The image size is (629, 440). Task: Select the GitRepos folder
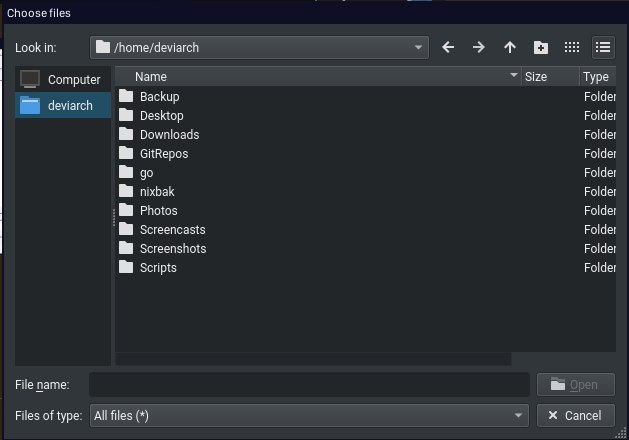point(365,154)
